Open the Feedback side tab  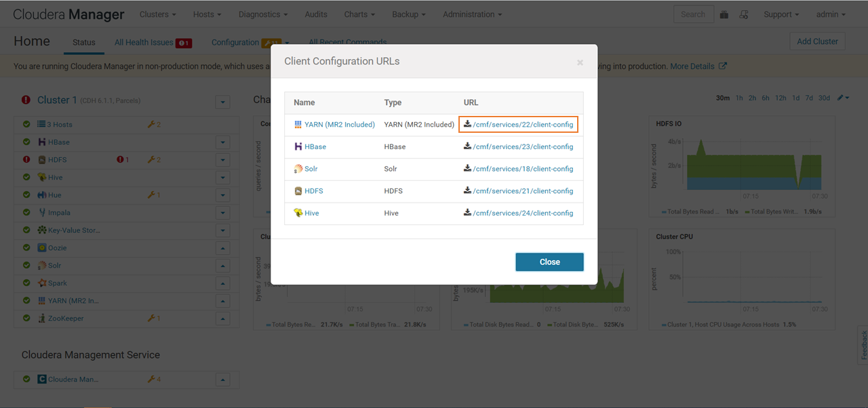(863, 346)
